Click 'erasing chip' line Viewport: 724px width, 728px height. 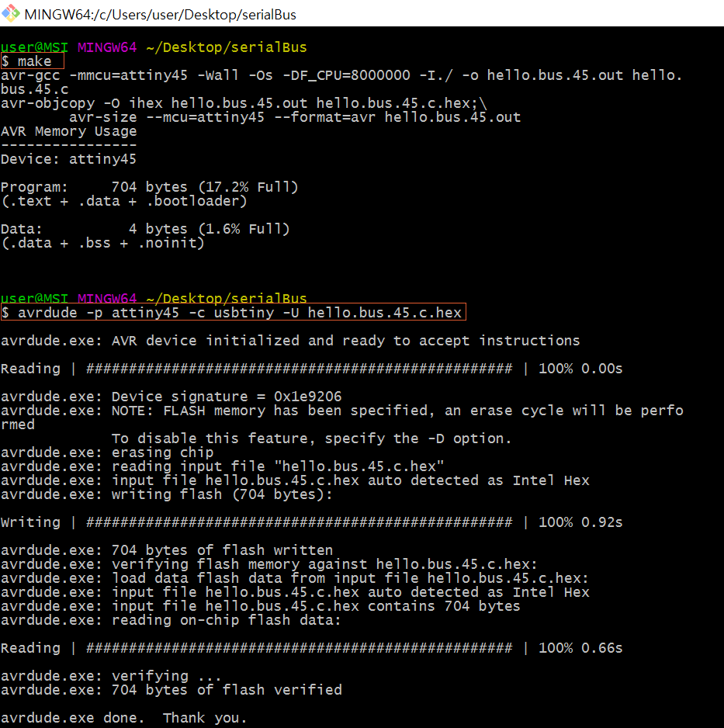(107, 452)
